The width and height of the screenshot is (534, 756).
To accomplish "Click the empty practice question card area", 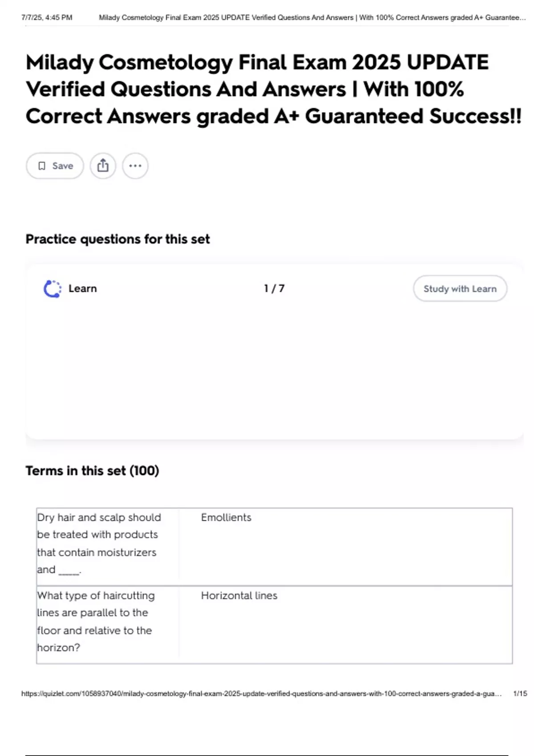I will coord(274,369).
